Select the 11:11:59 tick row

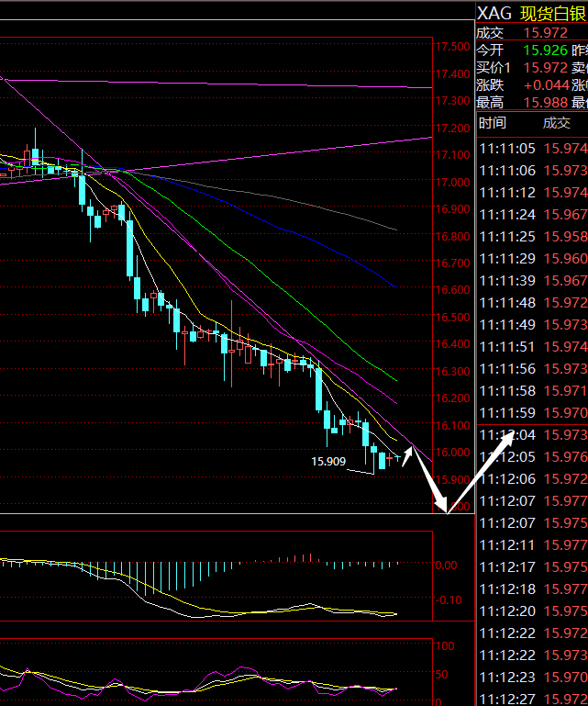click(532, 413)
